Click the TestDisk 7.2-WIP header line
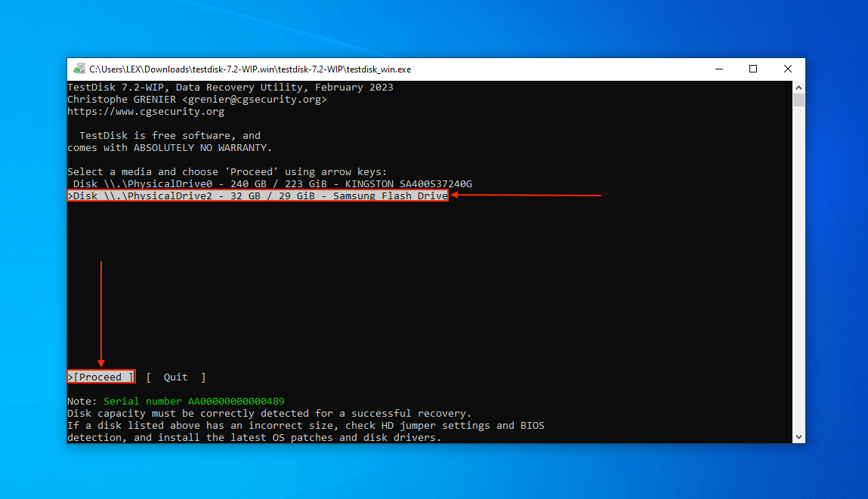This screenshot has height=499, width=868. 230,88
